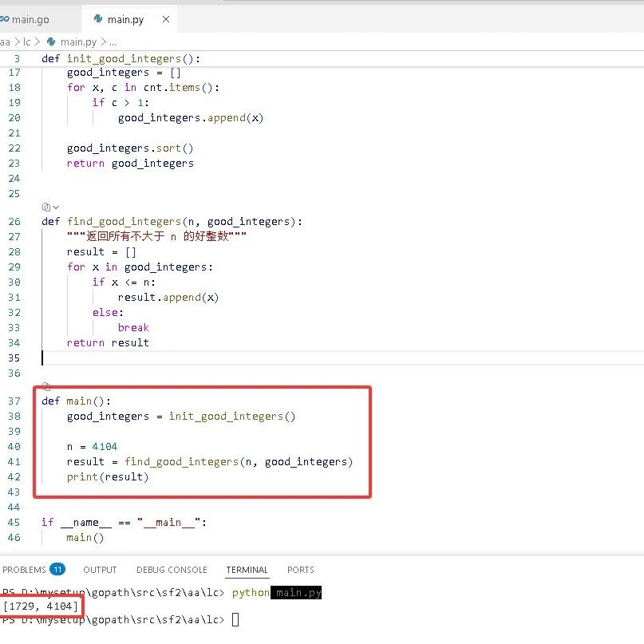Click the for x, c in cnt.items() line
Screen dimensions: 644x644
pyautogui.click(x=144, y=88)
